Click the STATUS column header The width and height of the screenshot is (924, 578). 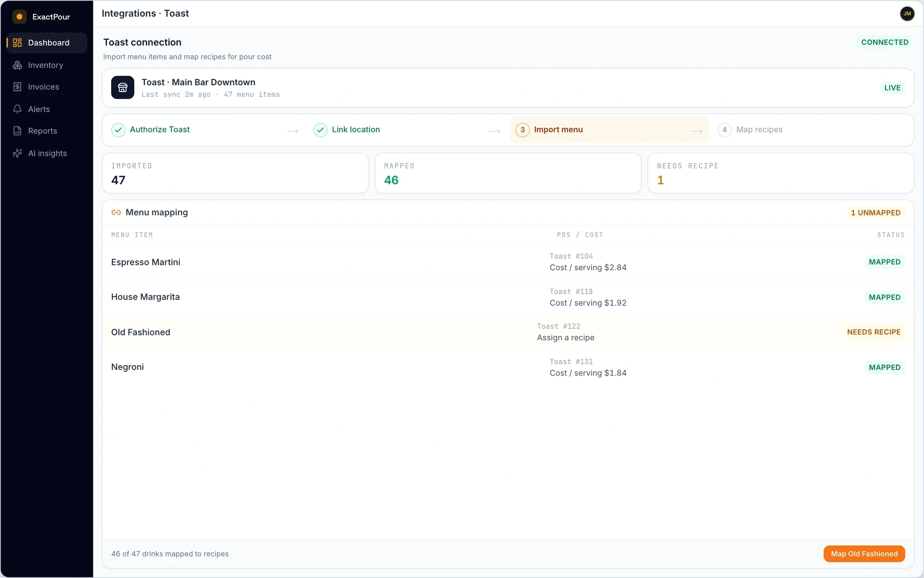tap(891, 235)
